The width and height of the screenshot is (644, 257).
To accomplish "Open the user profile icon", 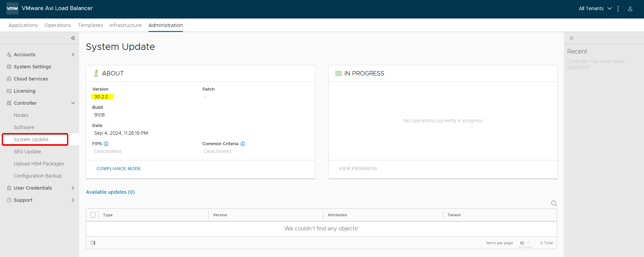I will pyautogui.click(x=630, y=9).
